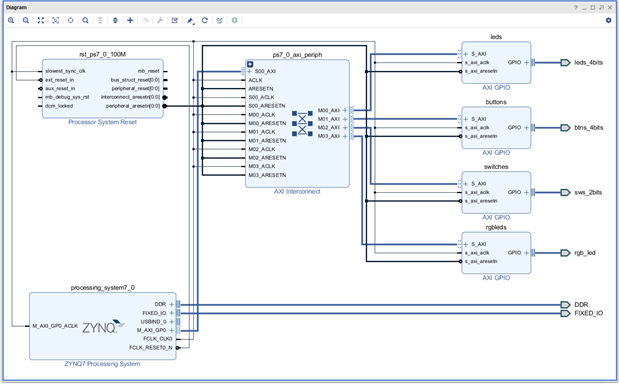Validate the design from the toolbar

[x=175, y=21]
